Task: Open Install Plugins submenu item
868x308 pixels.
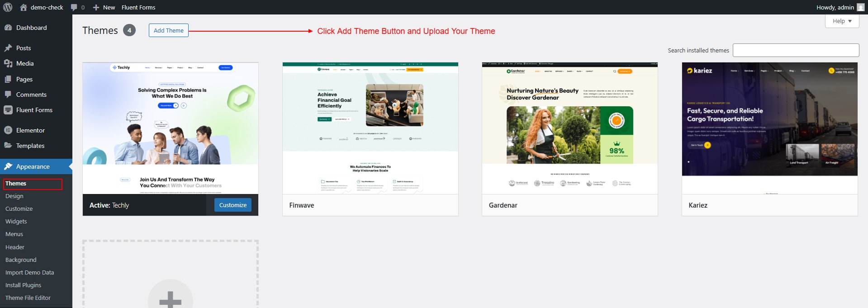Action: [x=23, y=285]
